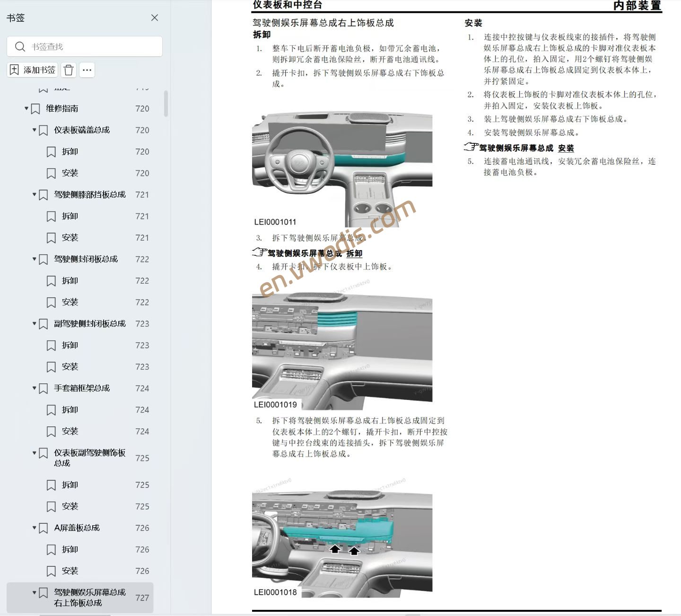Select 安装 on page 721

[x=70, y=237]
